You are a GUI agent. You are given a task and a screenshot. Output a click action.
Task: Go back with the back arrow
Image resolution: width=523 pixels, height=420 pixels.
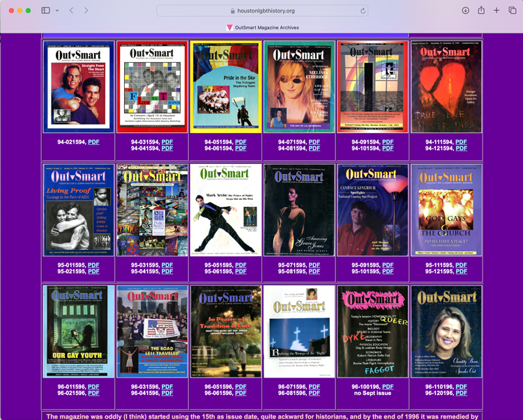tap(71, 10)
